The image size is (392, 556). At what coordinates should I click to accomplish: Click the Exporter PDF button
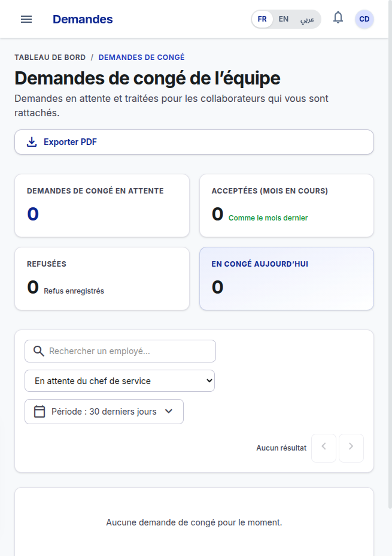194,142
